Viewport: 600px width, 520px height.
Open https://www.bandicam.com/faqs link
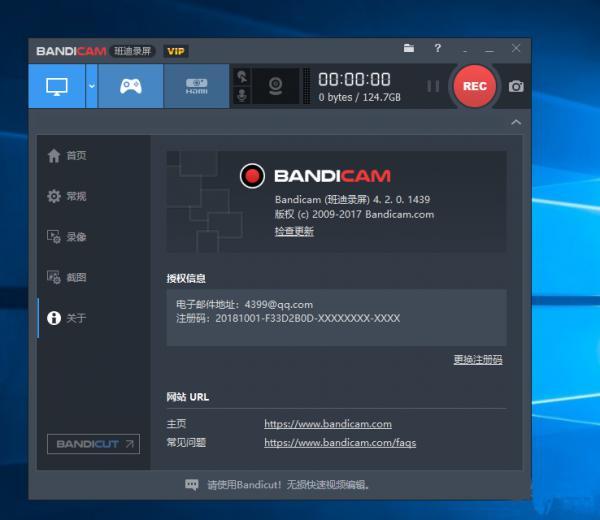340,443
